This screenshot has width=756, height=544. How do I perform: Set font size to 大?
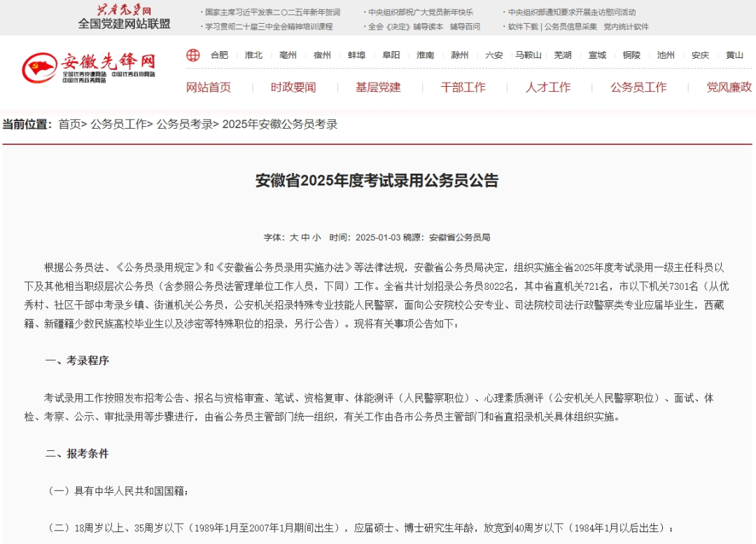[294, 237]
